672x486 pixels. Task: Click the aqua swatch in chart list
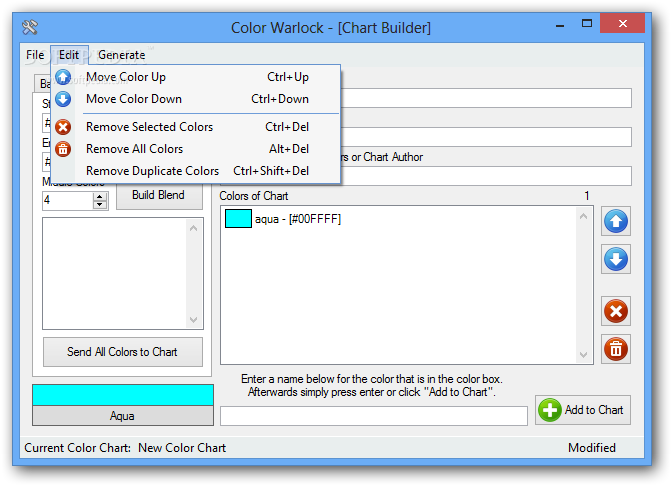(238, 219)
